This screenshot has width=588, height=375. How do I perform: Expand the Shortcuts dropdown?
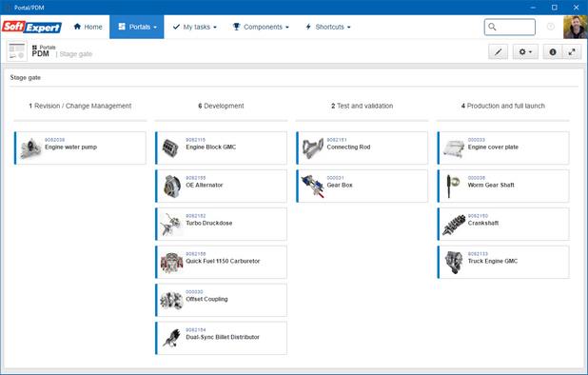tap(328, 27)
